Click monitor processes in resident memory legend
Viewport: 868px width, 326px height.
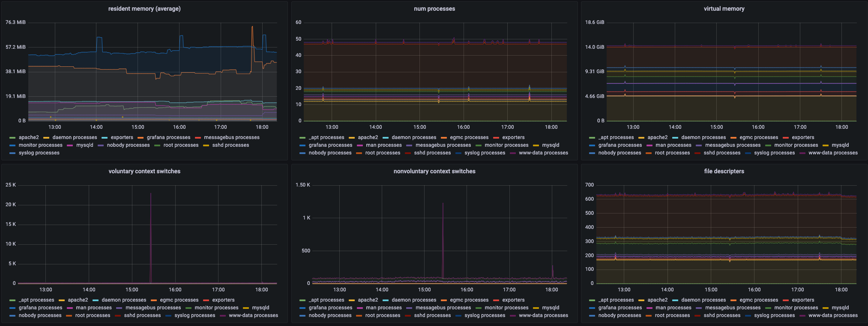41,145
